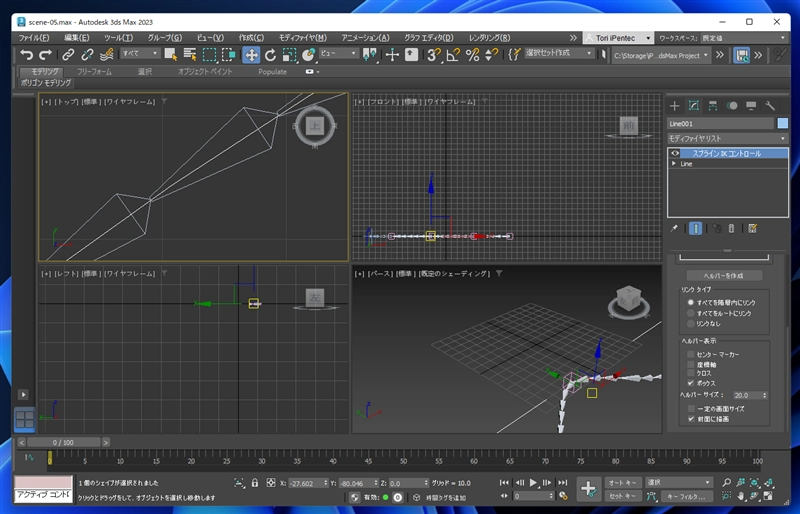Open the ファイル(F) menu
Screen dimensions: 800x514
tap(34, 38)
